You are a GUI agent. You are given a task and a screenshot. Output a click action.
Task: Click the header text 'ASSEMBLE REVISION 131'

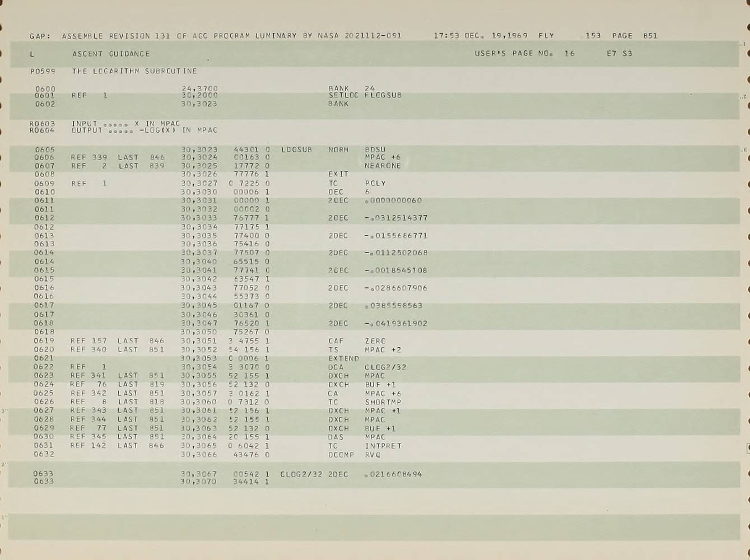coord(116,36)
